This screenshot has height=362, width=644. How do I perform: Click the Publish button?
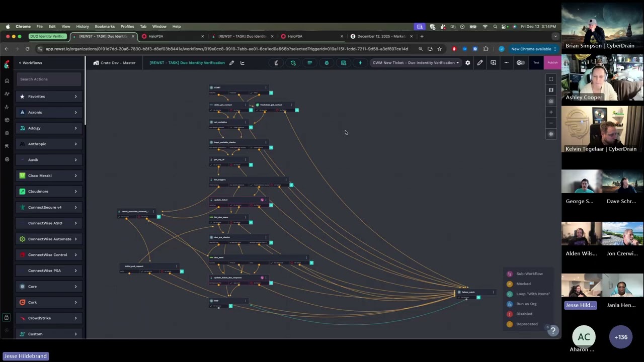point(552,63)
